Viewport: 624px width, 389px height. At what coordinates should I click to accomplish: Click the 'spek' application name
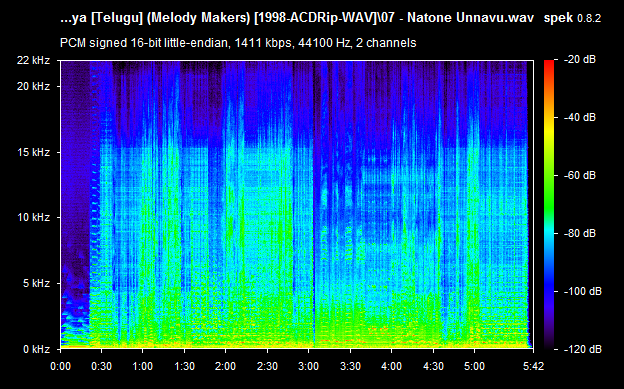point(558,18)
